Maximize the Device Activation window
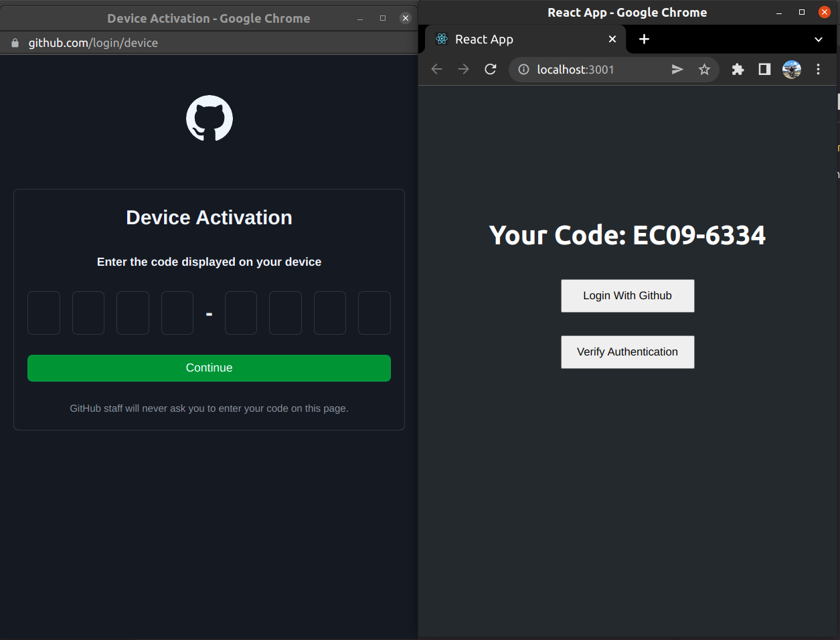The image size is (840, 640). click(x=383, y=18)
